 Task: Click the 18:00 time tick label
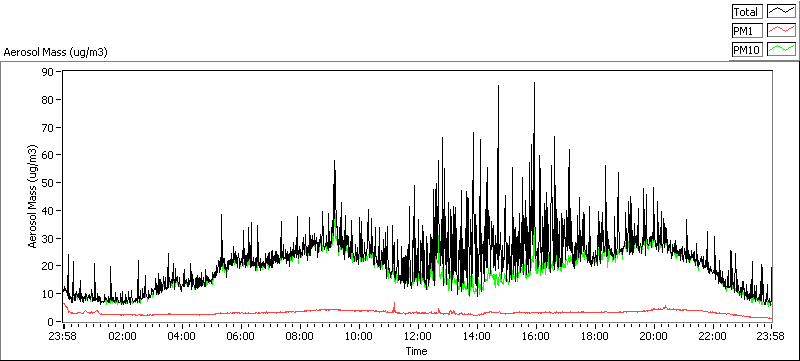[595, 336]
